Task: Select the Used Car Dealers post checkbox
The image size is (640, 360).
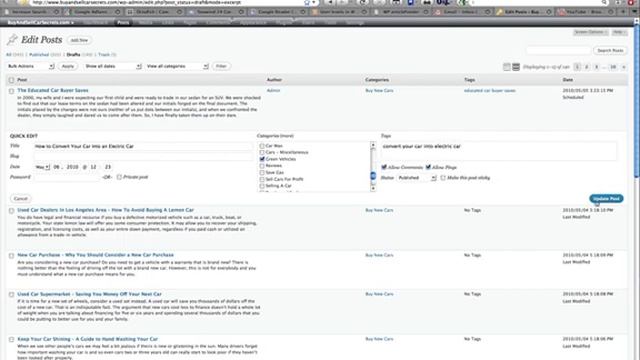Action: click(11, 211)
